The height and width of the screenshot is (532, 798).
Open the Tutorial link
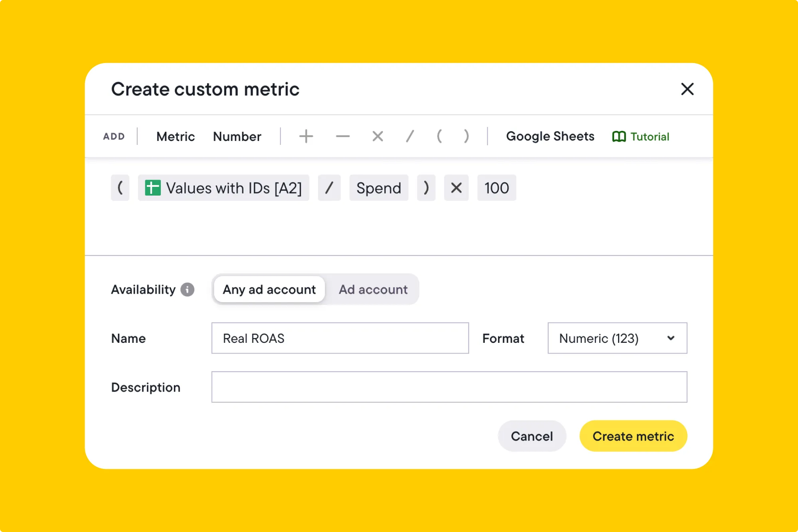(641, 136)
